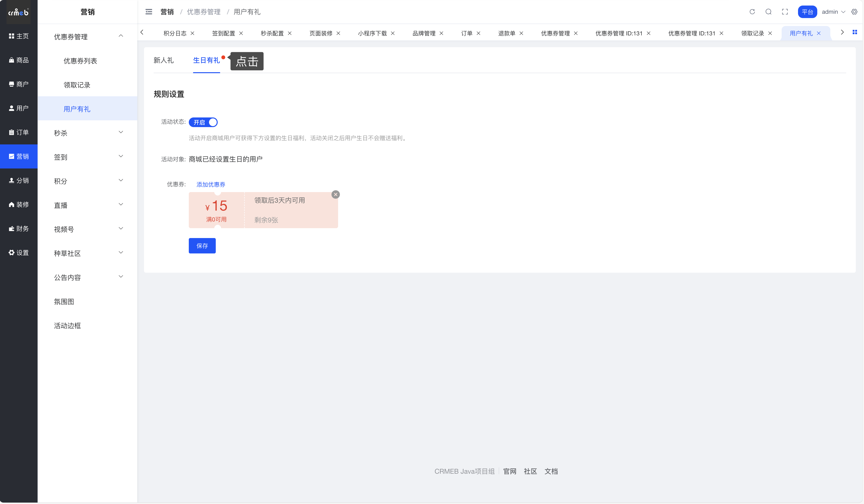Image resolution: width=864 pixels, height=504 pixels.
Task: Go to 商品 in left navigation
Action: 19,60
